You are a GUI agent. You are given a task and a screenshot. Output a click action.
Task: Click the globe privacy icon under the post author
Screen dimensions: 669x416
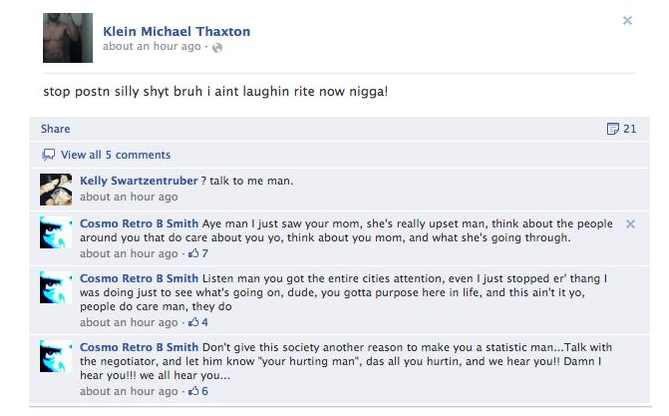(x=217, y=47)
